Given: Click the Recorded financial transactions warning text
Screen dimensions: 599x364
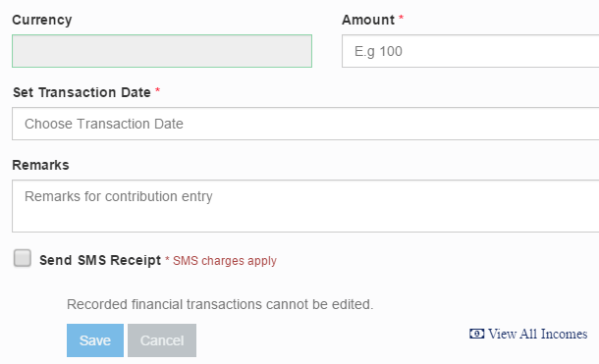Looking at the screenshot, I should pos(220,304).
